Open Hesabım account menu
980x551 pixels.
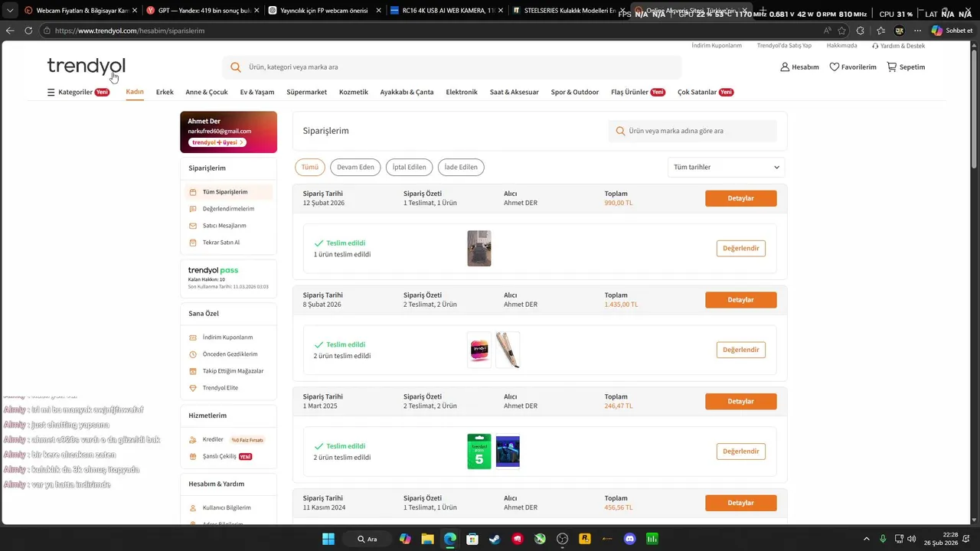tap(799, 67)
